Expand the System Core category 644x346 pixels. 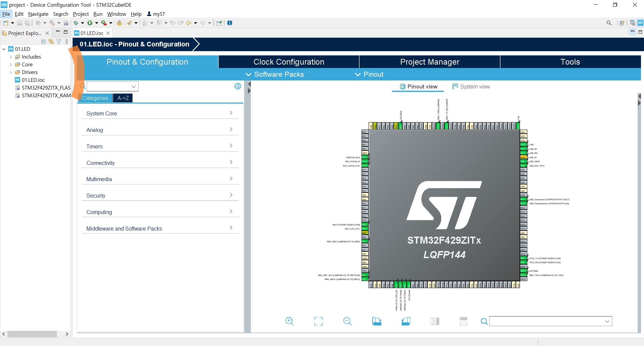pos(160,113)
